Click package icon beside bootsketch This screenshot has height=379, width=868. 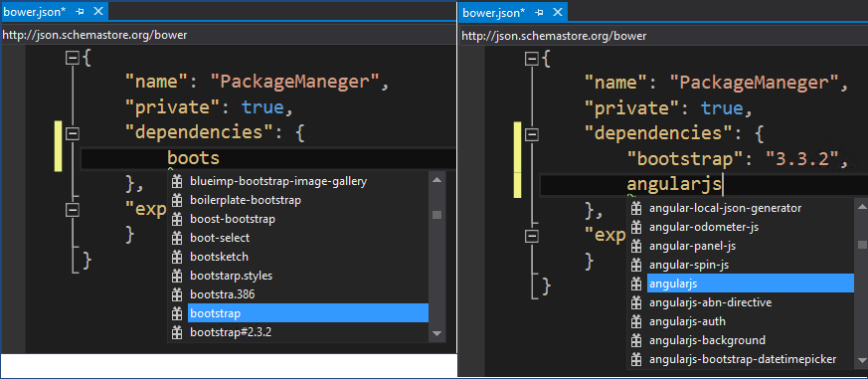click(177, 257)
